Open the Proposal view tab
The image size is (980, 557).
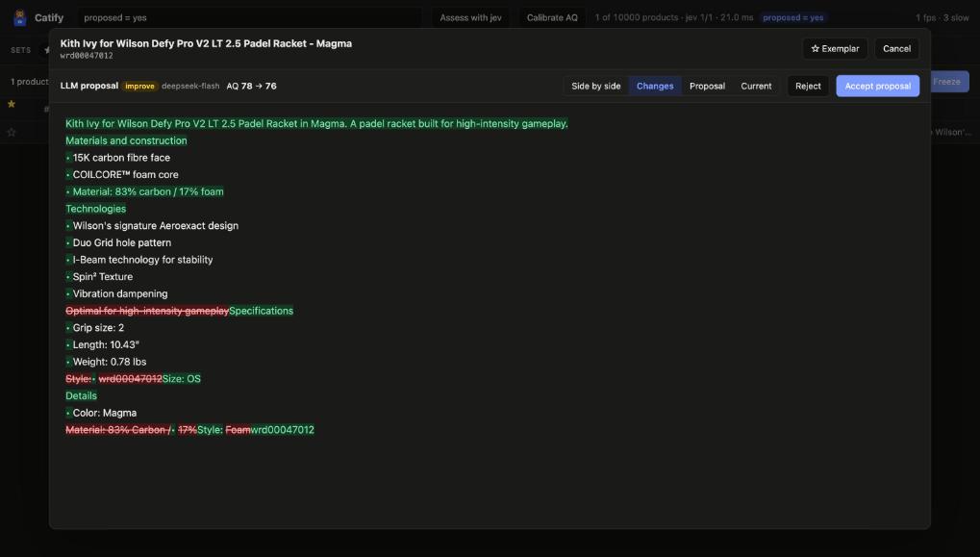[x=707, y=86]
